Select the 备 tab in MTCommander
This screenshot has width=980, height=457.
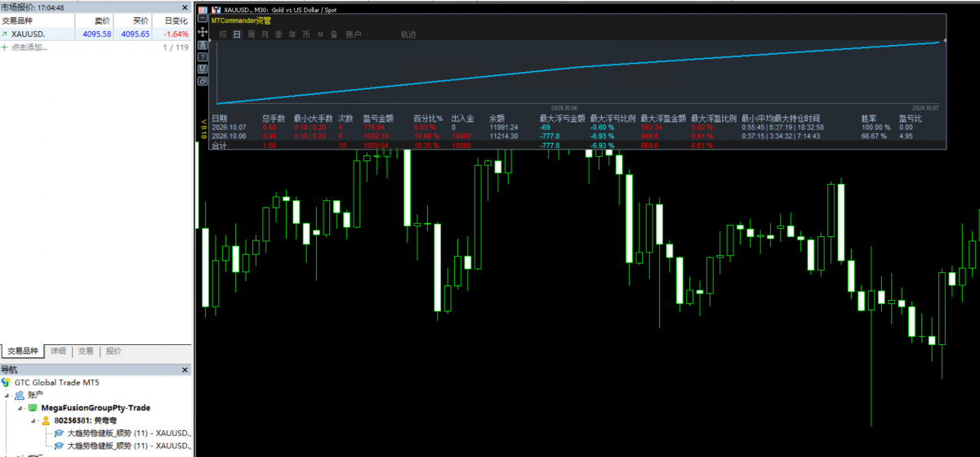[x=334, y=34]
